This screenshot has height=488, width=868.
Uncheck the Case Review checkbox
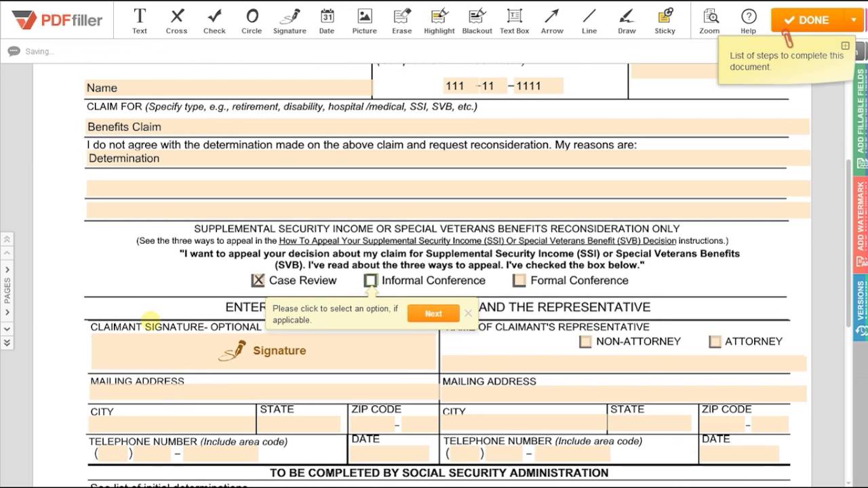click(x=258, y=281)
